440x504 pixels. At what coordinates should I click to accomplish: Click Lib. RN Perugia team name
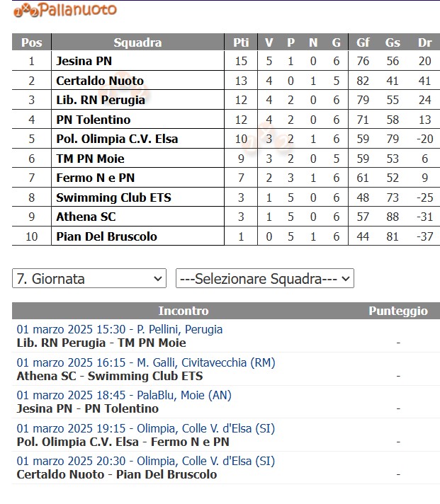click(x=101, y=100)
